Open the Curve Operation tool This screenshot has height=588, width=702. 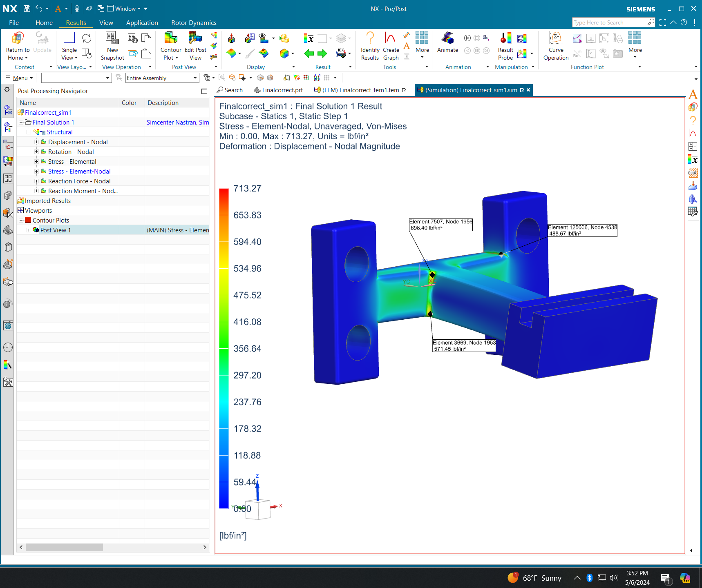[556, 45]
